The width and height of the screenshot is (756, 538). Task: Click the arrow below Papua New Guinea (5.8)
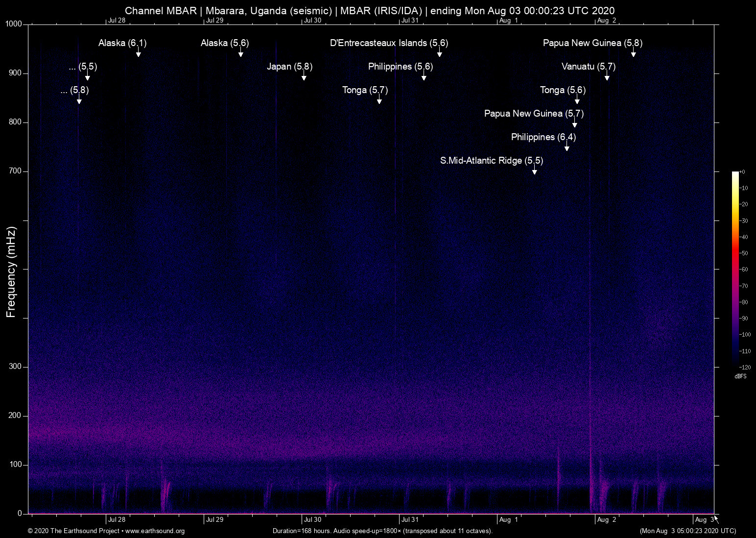(x=634, y=53)
